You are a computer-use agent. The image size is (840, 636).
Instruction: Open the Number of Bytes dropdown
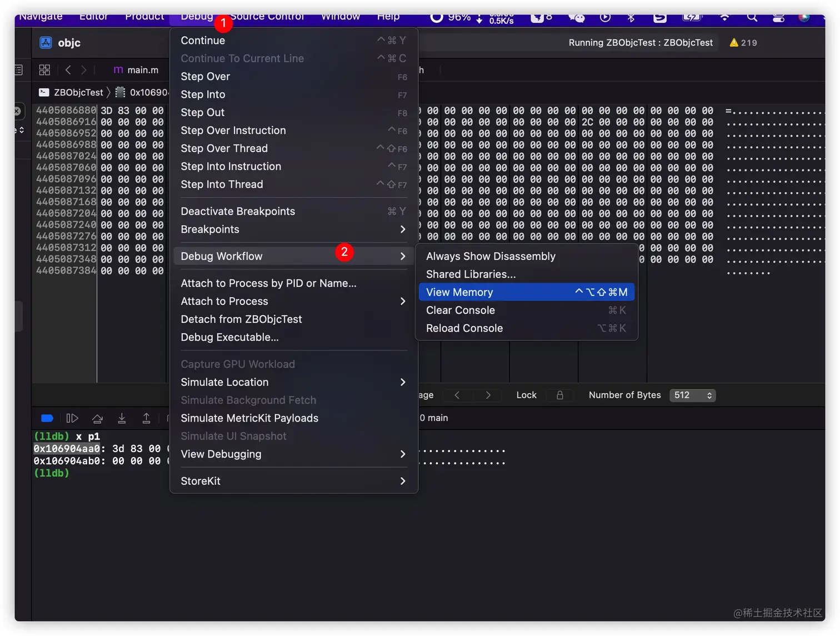click(x=693, y=395)
